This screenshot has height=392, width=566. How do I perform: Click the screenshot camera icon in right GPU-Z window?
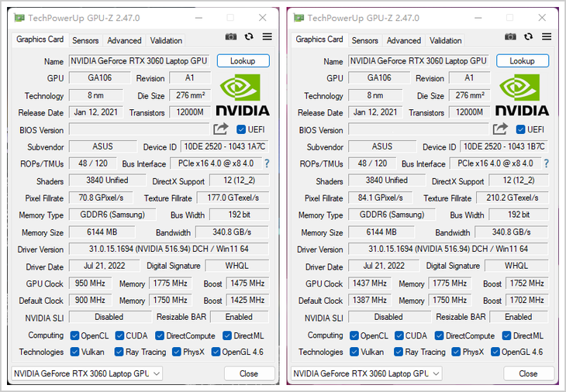510,36
